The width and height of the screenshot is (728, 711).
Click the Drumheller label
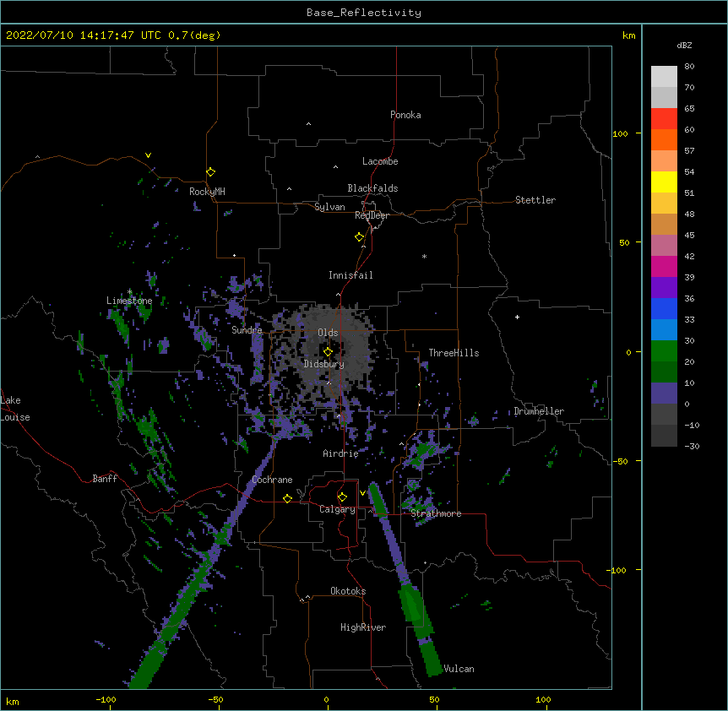[x=539, y=411]
